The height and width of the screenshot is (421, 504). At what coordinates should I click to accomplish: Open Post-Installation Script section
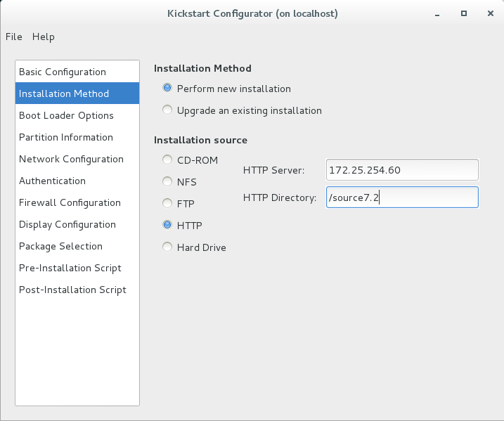click(x=77, y=290)
